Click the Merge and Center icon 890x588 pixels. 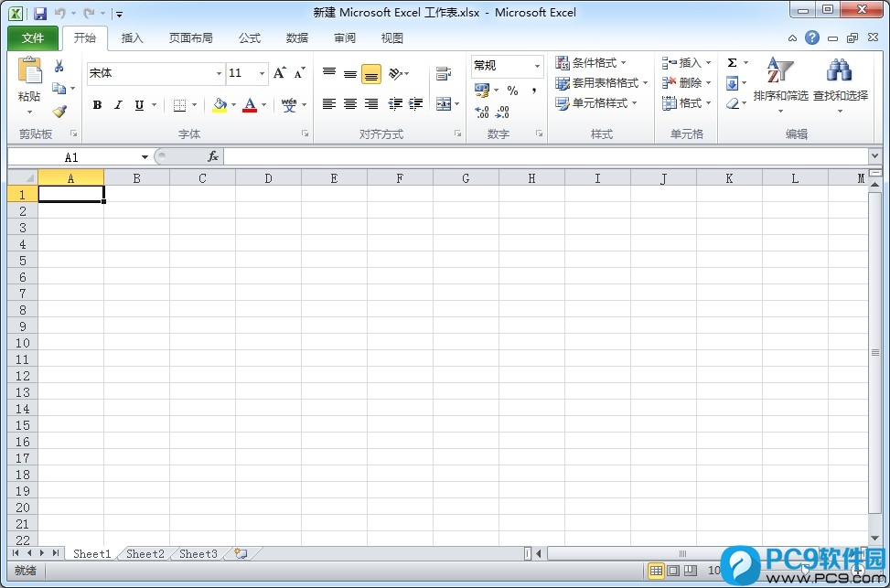coord(444,104)
